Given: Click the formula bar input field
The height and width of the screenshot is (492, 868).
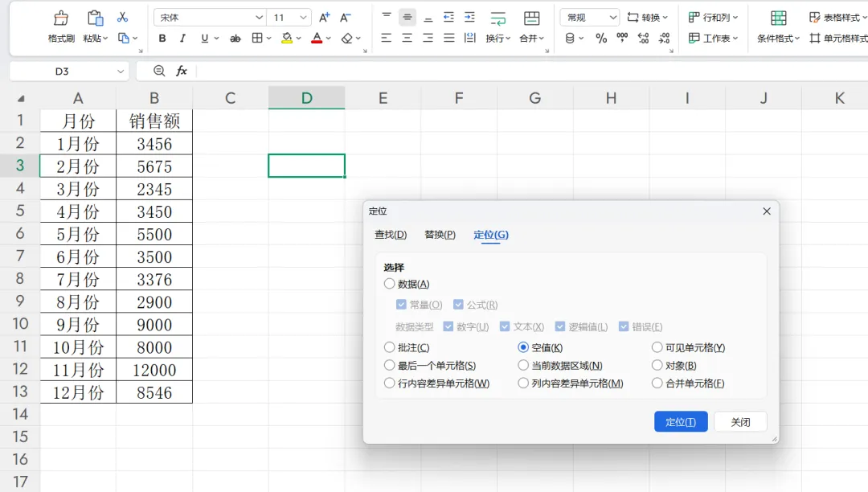Looking at the screenshot, I should pyautogui.click(x=531, y=71).
